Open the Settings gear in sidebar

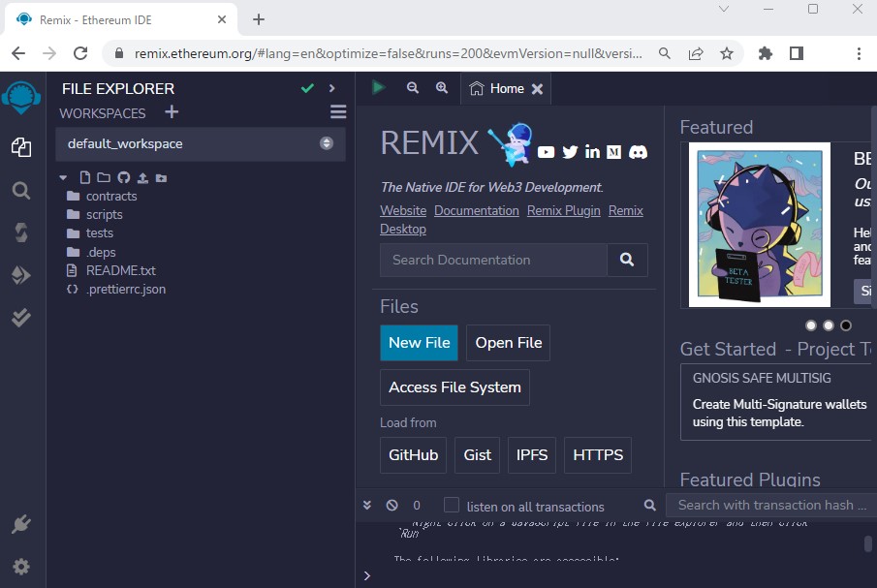(x=21, y=567)
